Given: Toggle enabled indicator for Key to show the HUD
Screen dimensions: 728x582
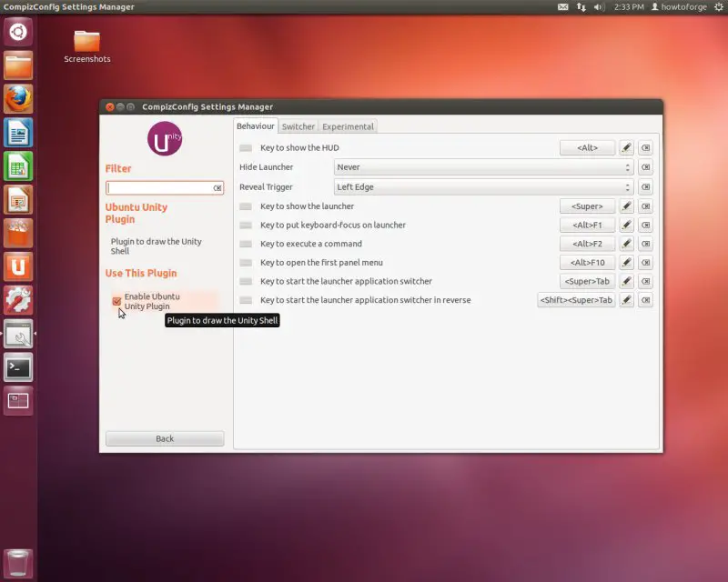Looking at the screenshot, I should click(x=246, y=148).
